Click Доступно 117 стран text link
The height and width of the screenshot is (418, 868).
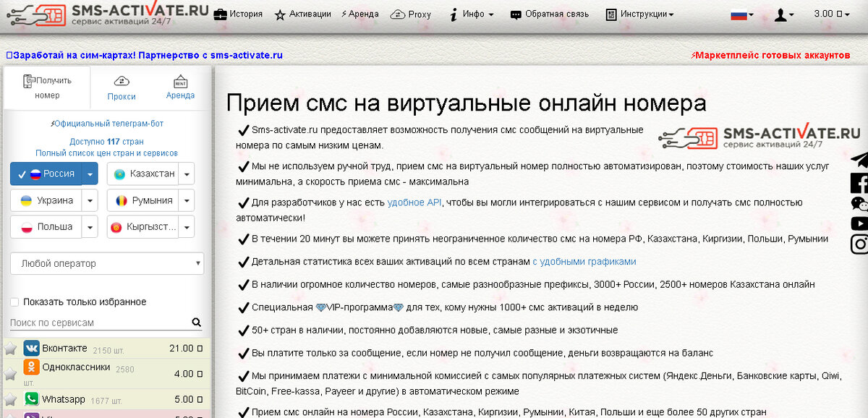[x=106, y=142]
